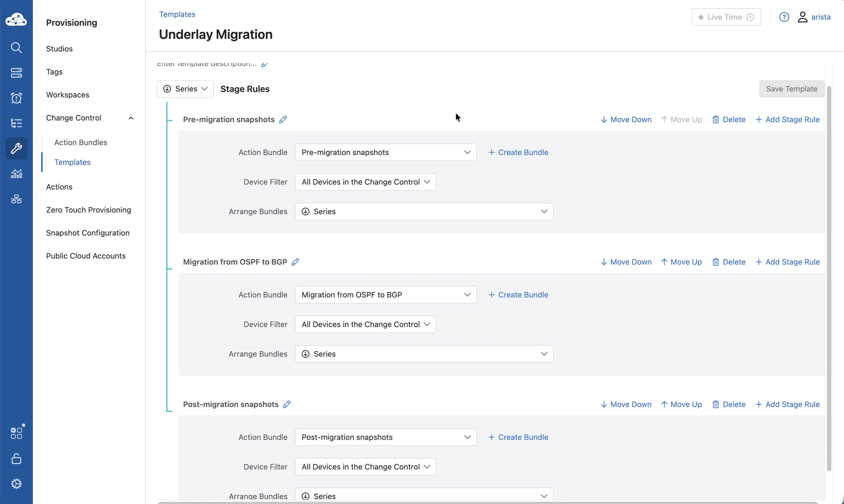Open the arista user account menu
The width and height of the screenshot is (844, 504).
[814, 17]
